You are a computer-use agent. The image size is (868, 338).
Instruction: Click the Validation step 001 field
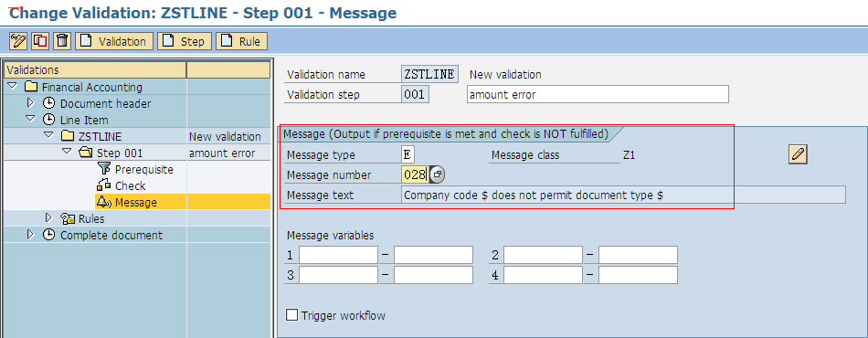pos(415,95)
